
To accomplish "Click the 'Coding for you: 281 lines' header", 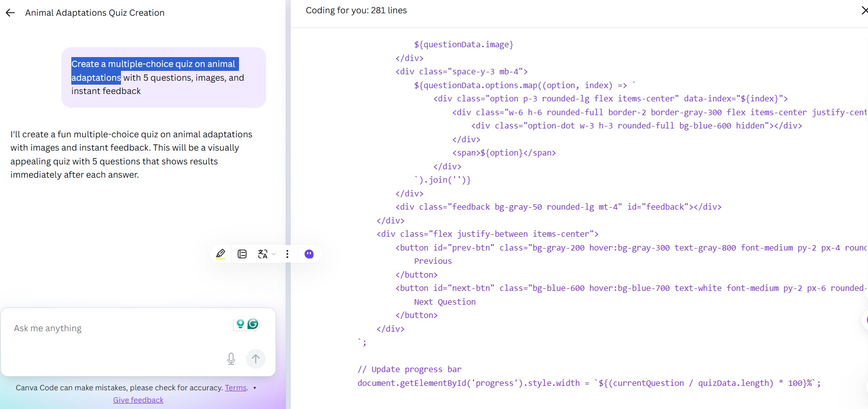I will pyautogui.click(x=356, y=10).
